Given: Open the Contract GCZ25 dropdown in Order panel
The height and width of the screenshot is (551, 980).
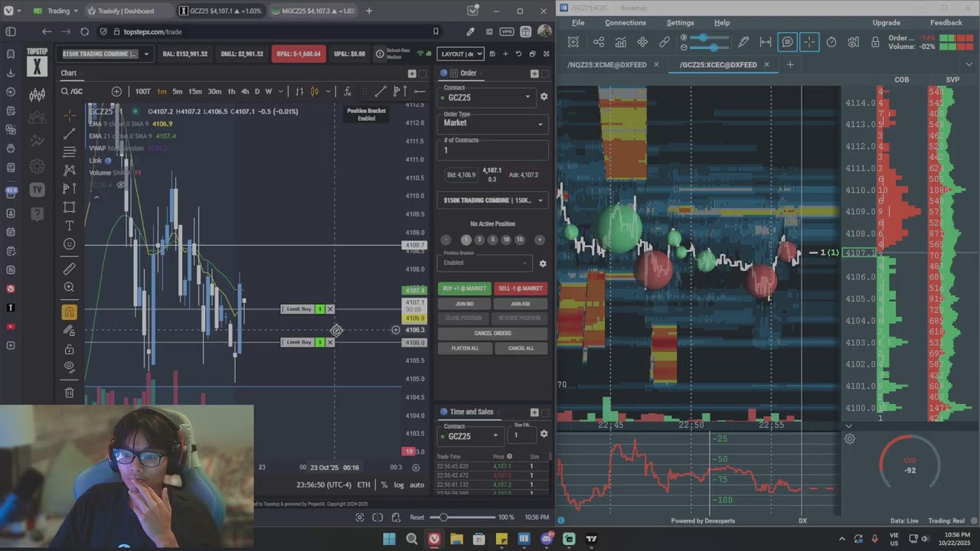Looking at the screenshot, I should pos(488,97).
